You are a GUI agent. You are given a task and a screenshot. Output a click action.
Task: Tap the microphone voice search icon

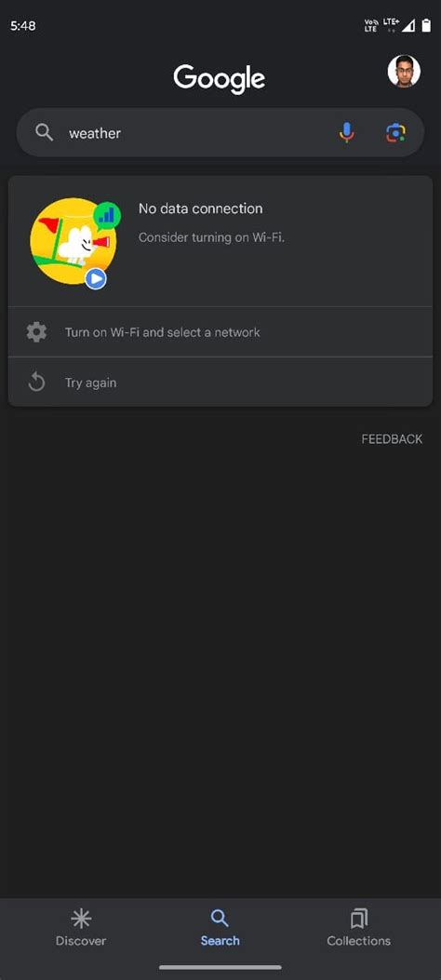pos(347,132)
